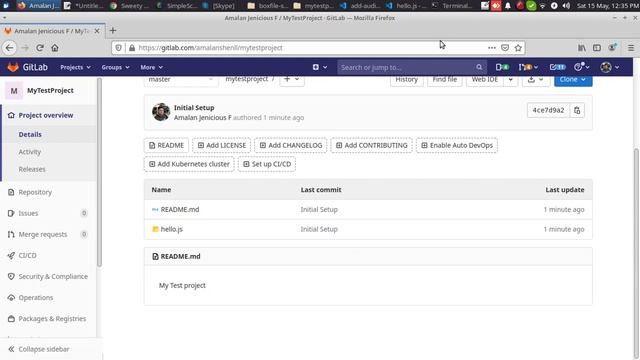The width and height of the screenshot is (640, 360).
Task: Open Activity in the sidebar
Action: [x=29, y=152]
